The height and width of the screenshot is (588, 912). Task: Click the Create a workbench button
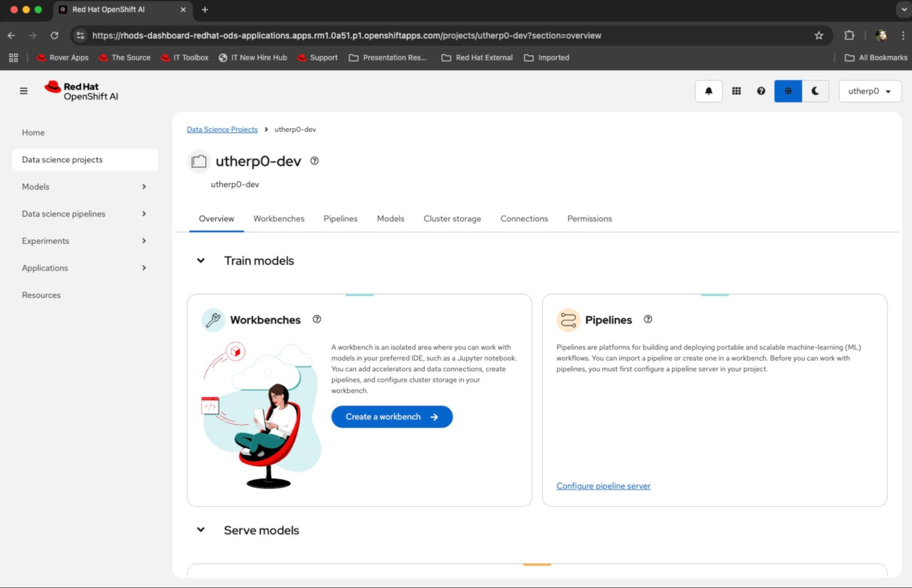click(391, 417)
